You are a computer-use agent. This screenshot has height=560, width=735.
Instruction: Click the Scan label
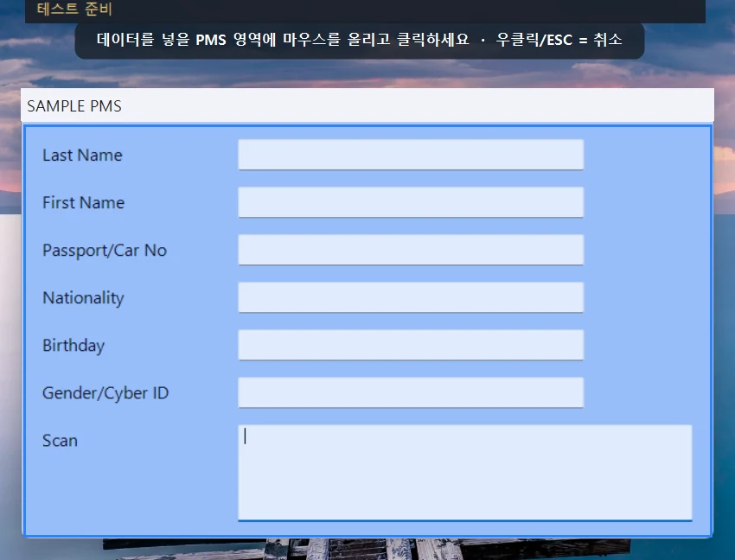tap(60, 441)
